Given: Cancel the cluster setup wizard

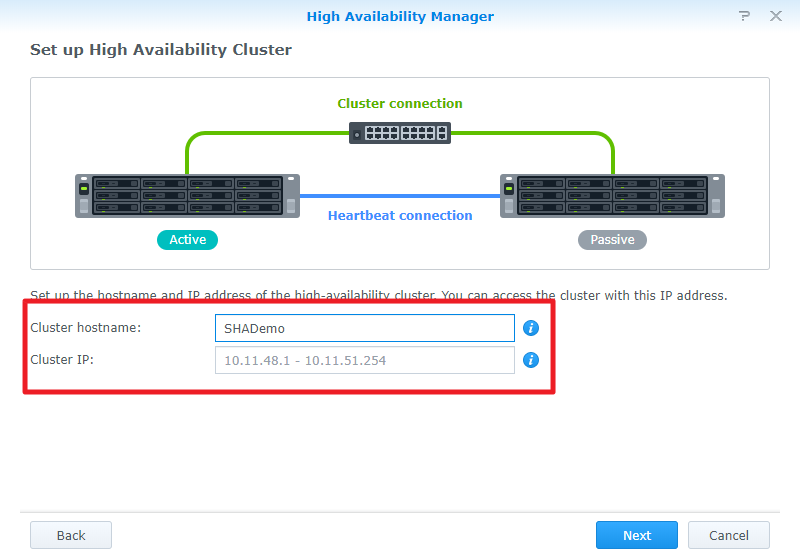Looking at the screenshot, I should (x=728, y=535).
